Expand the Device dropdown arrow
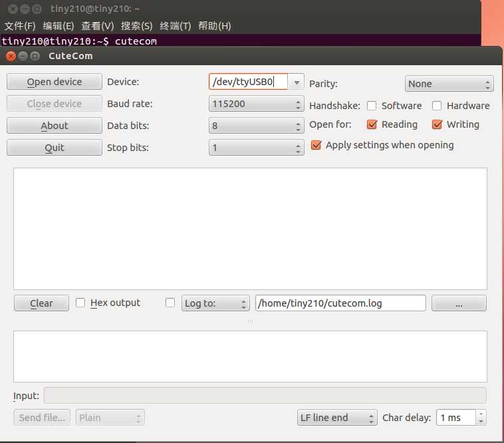This screenshot has height=443, width=504. [x=297, y=82]
